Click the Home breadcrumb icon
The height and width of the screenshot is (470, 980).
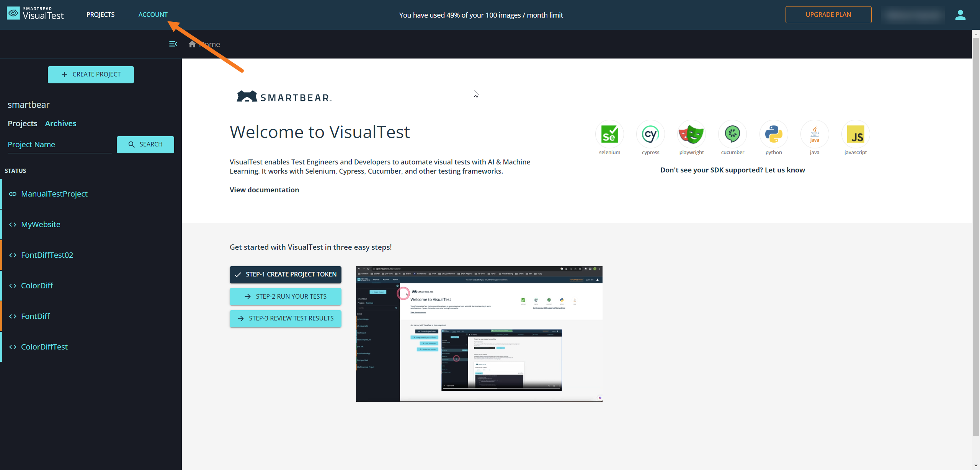coord(192,44)
